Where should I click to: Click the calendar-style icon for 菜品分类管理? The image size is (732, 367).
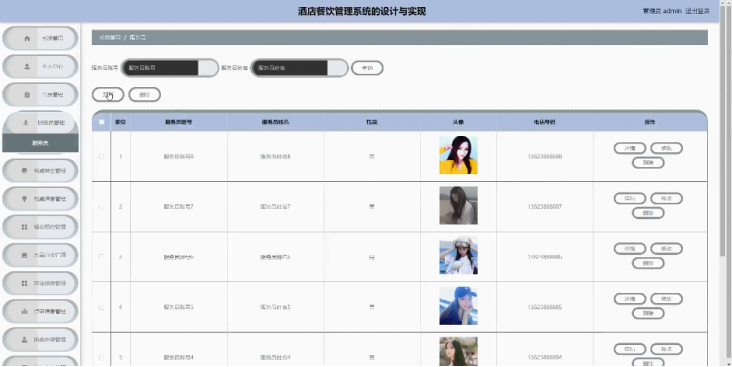[x=24, y=255]
